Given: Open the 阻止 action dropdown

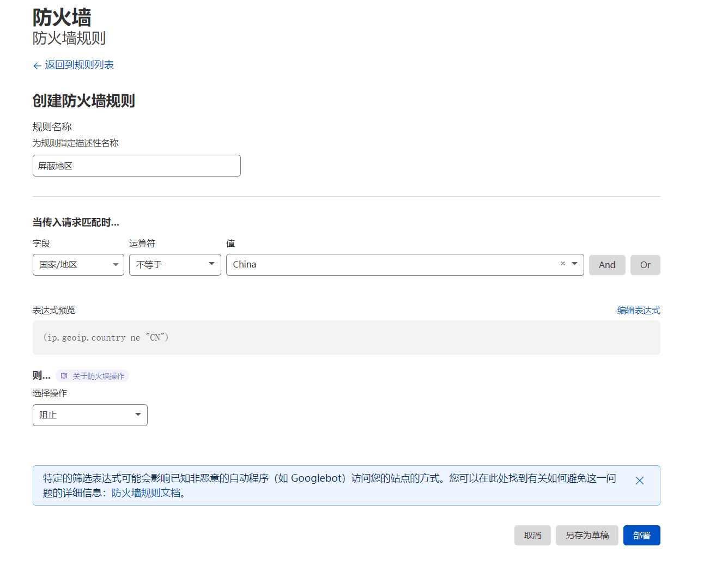Looking at the screenshot, I should click(90, 415).
